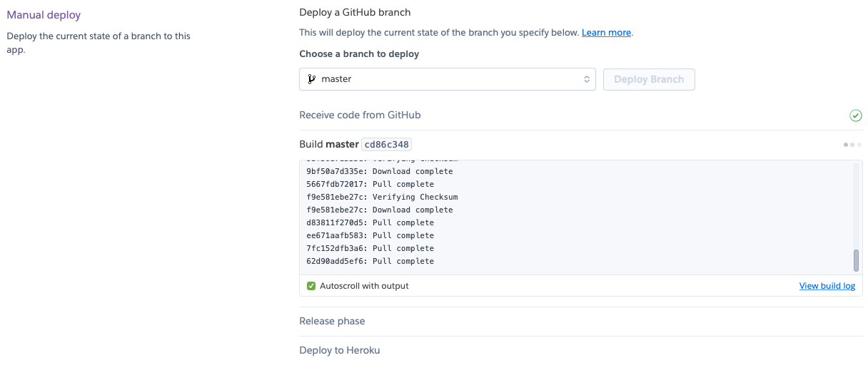Click log line 5667fdb72017: Pull complete
The image size is (868, 390).
coord(370,185)
